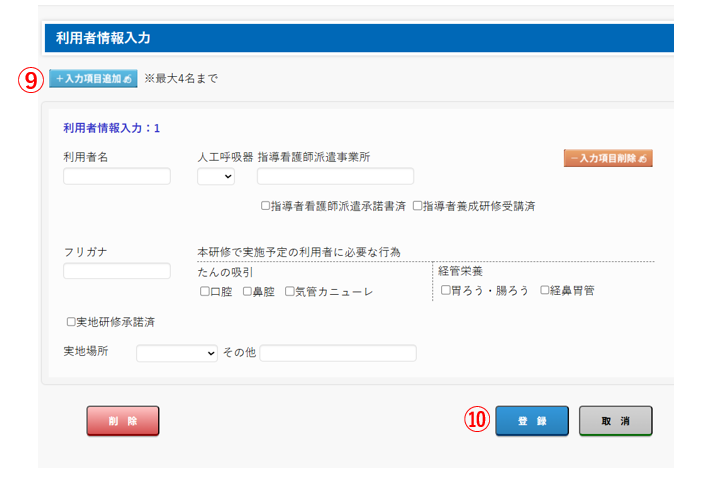Enable the 経鼻胃管 checkbox
This screenshot has width=707, height=484.
(x=544, y=290)
